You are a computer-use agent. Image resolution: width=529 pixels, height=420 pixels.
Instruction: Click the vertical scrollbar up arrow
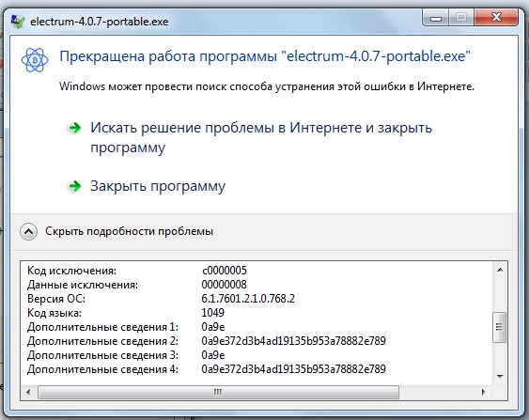500,270
